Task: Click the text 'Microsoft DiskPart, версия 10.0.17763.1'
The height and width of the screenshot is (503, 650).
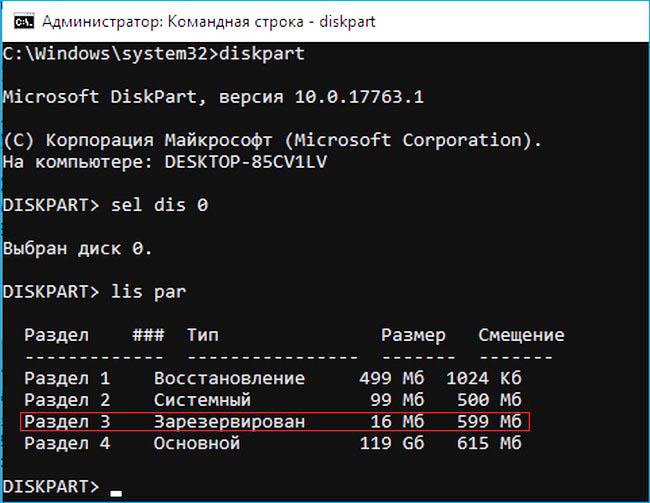Action: click(213, 97)
